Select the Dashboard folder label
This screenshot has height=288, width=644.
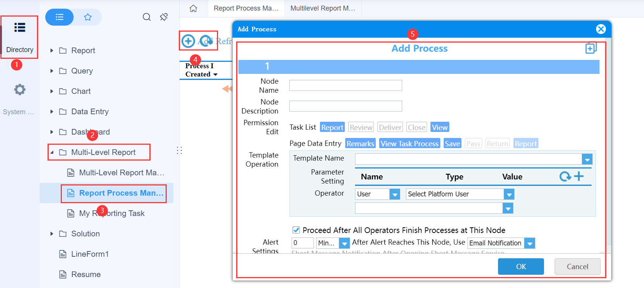[x=91, y=132]
